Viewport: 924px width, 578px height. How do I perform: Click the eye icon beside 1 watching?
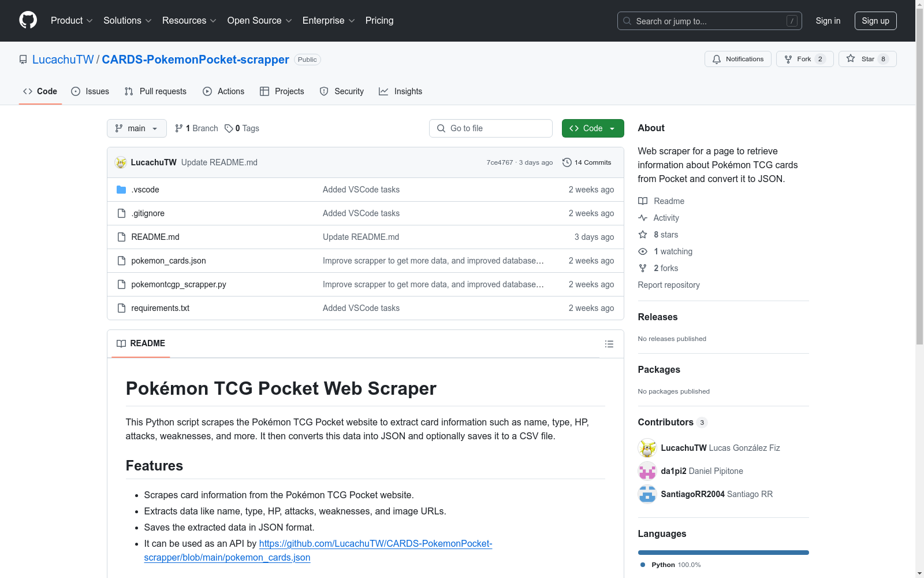point(643,251)
